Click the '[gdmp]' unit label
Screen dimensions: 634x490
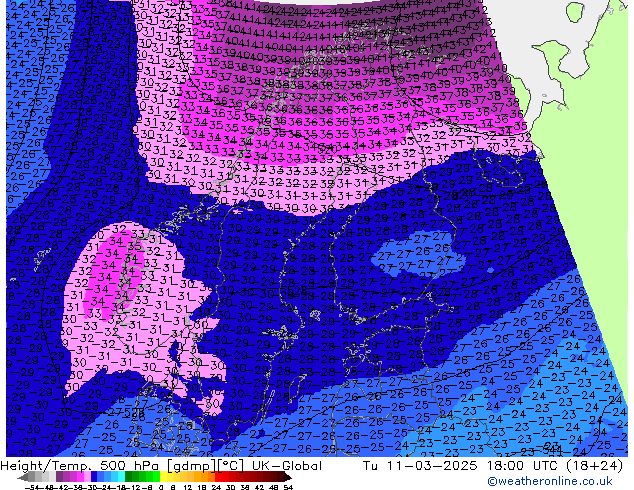tap(192, 466)
